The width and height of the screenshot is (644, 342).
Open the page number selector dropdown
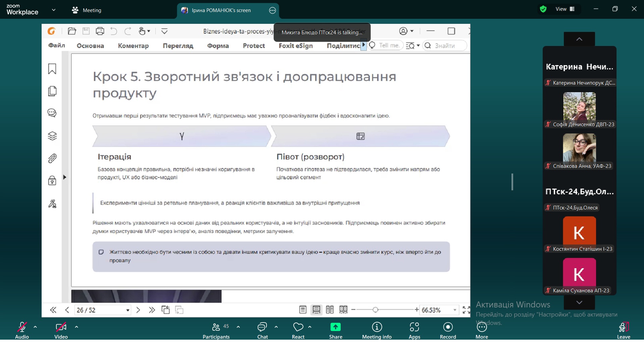[127, 310]
